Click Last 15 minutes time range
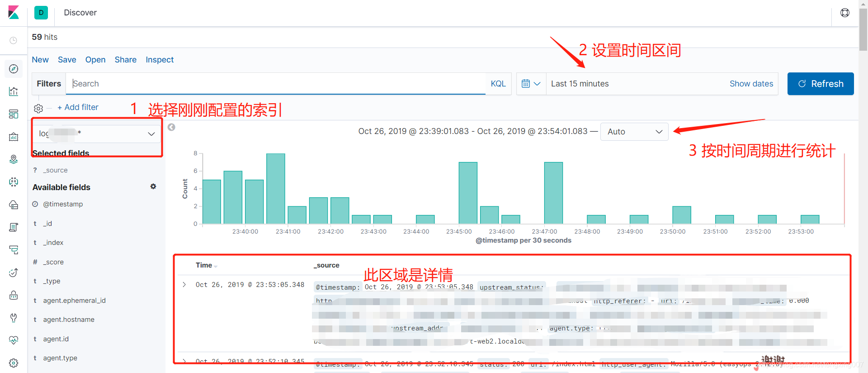Image resolution: width=868 pixels, height=373 pixels. click(x=580, y=84)
